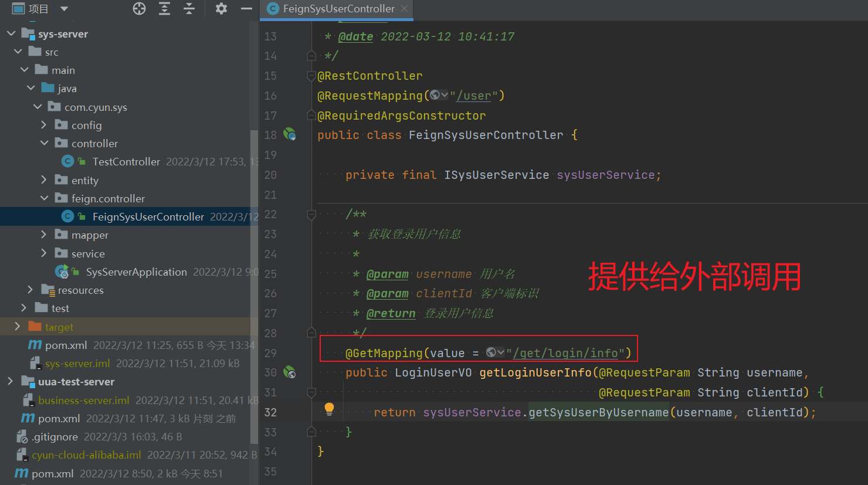Fold the class annotations at line 15
Screen dimensions: 868x485
[311, 76]
